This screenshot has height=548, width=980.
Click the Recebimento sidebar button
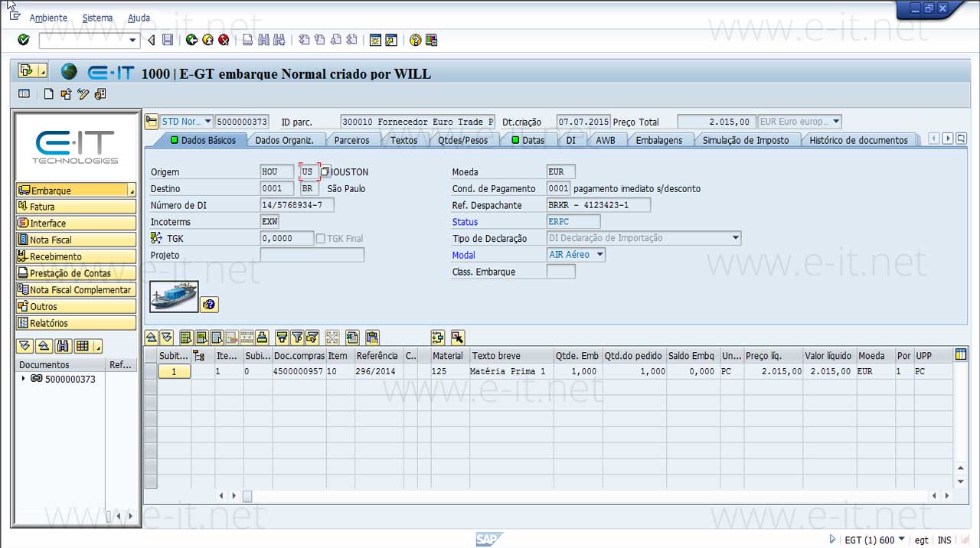[x=76, y=256]
